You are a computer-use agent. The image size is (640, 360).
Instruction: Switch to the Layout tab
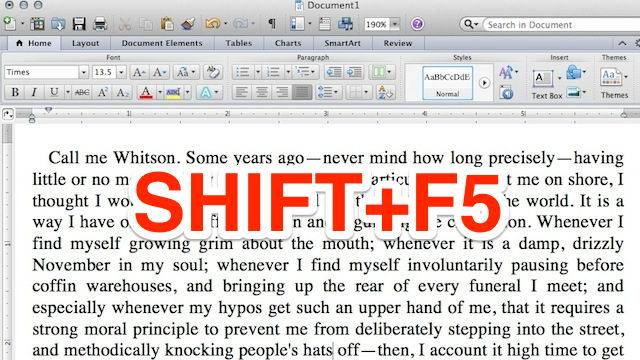coord(85,43)
